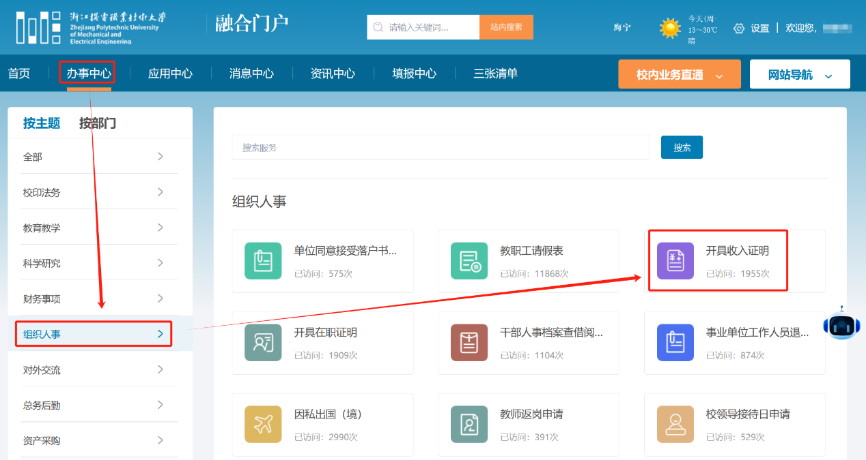Viewport: 866px width, 460px height.
Task: Expand the 校内业务直通 dropdown
Action: (679, 75)
